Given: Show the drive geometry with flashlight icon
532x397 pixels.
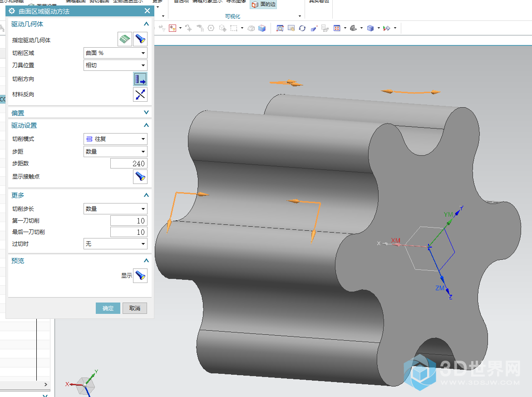Looking at the screenshot, I should point(140,39).
